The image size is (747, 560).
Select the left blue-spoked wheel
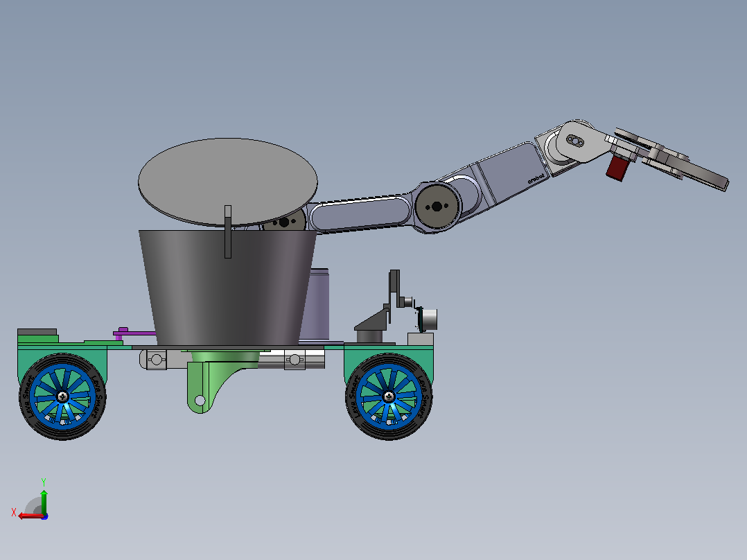click(62, 396)
